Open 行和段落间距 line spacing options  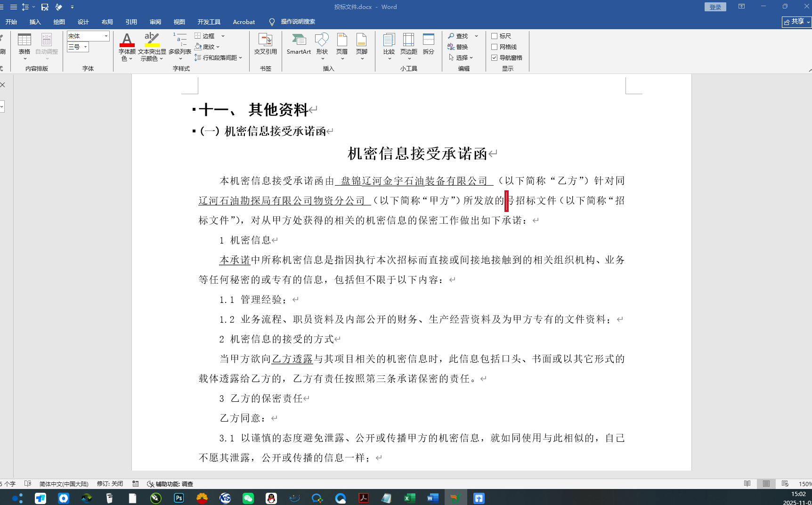tap(218, 57)
